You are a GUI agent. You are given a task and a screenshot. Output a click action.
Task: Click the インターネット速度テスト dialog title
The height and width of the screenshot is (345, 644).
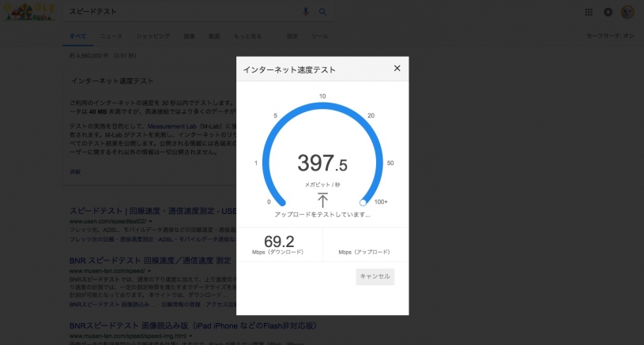click(x=289, y=69)
